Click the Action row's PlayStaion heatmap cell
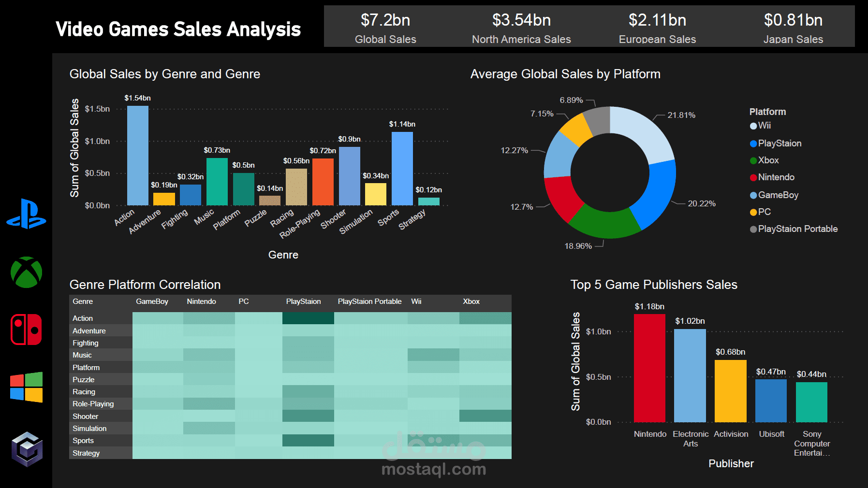868x488 pixels. [308, 318]
